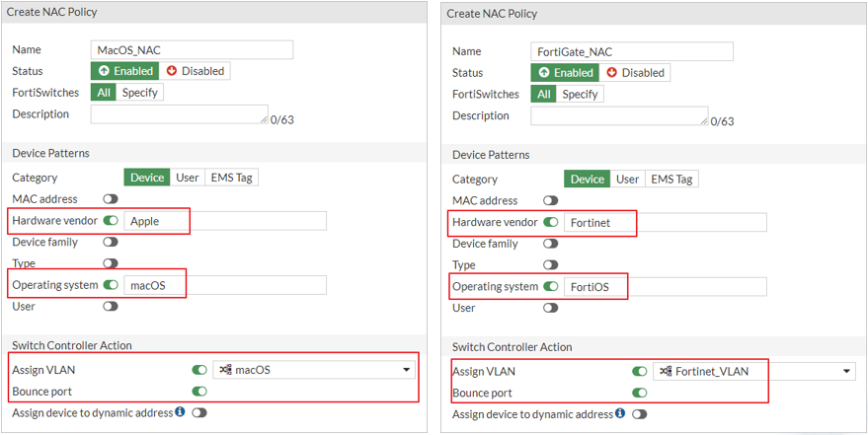The height and width of the screenshot is (435, 868).
Task: Click Description box in MacOS_NAC policy
Action: [180, 113]
